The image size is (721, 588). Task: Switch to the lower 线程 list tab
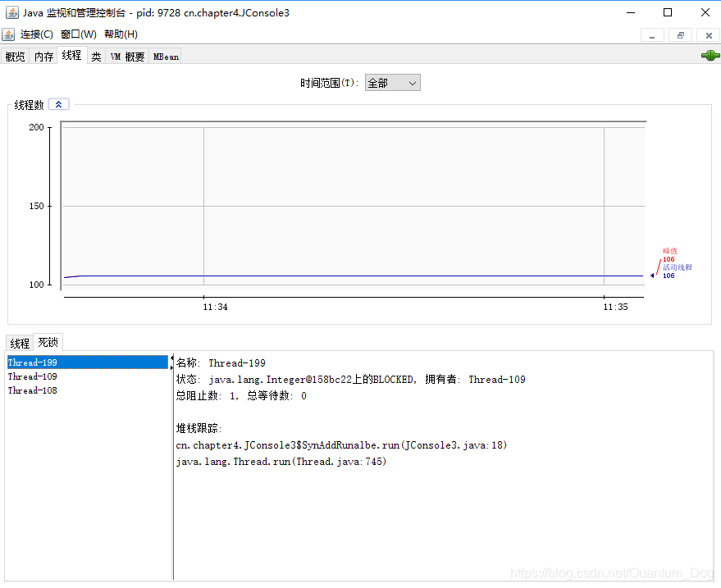(x=20, y=344)
